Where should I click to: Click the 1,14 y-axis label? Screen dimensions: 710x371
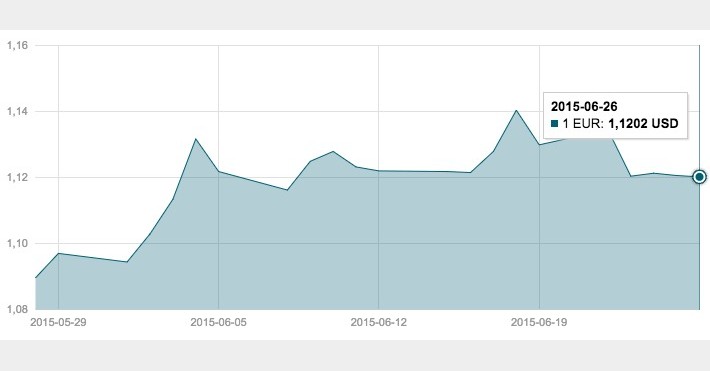[x=17, y=111]
